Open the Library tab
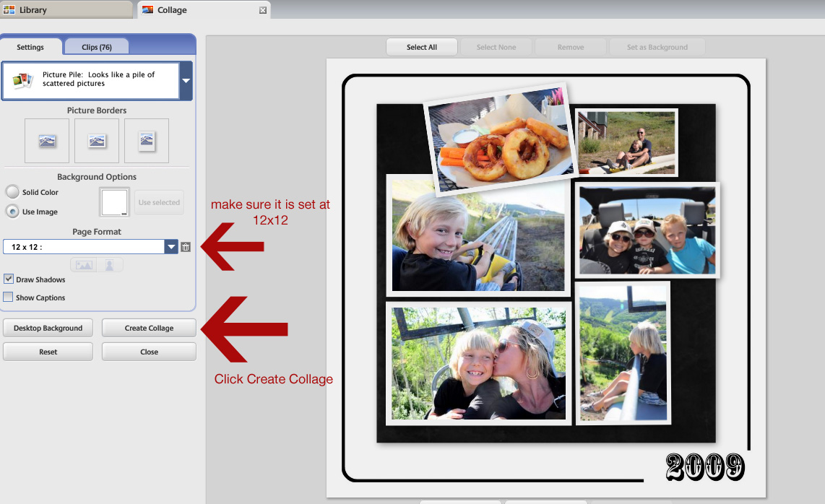This screenshot has width=825, height=504. pyautogui.click(x=66, y=9)
